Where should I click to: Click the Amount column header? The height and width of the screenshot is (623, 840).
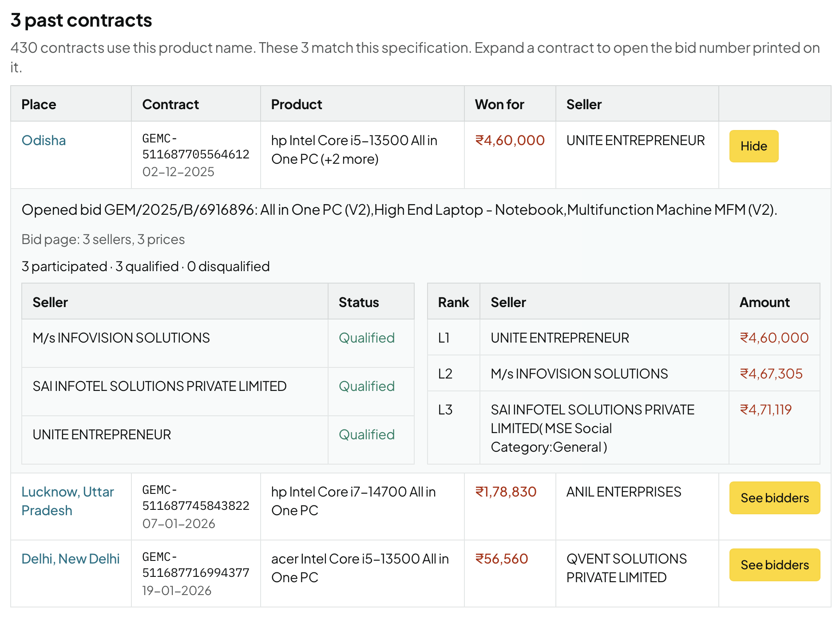[x=774, y=302]
